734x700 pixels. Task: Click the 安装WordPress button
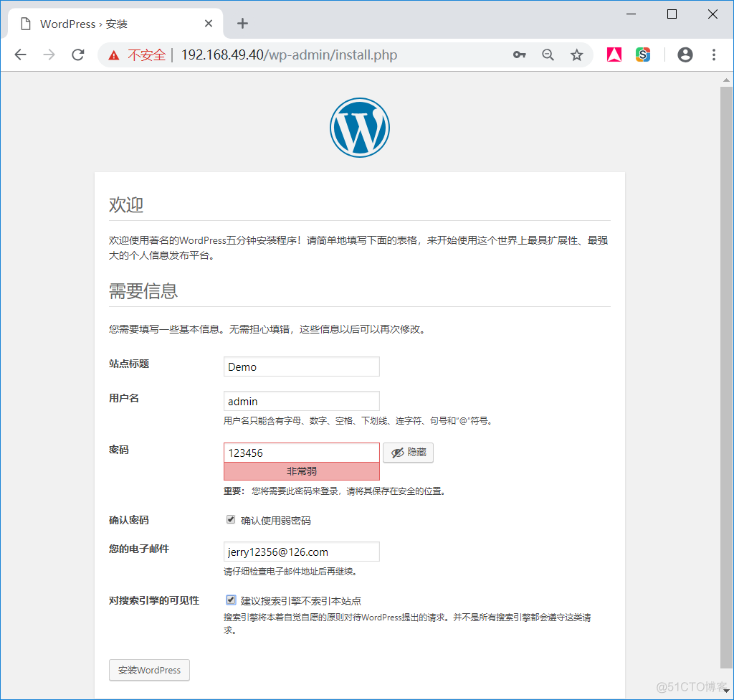pyautogui.click(x=149, y=670)
